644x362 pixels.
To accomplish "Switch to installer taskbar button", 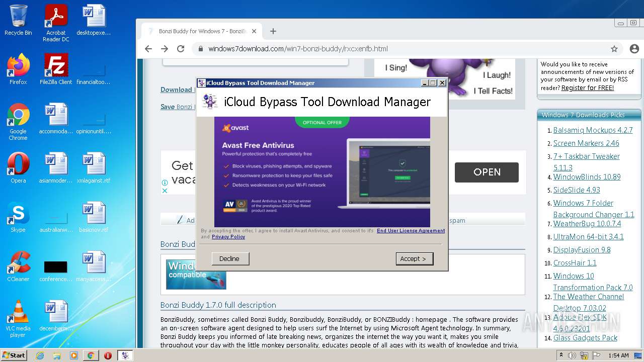I will click(125, 355).
